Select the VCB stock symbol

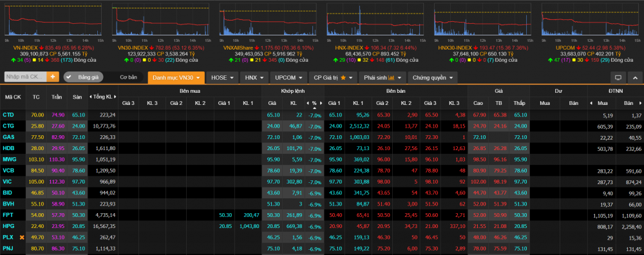8,170
